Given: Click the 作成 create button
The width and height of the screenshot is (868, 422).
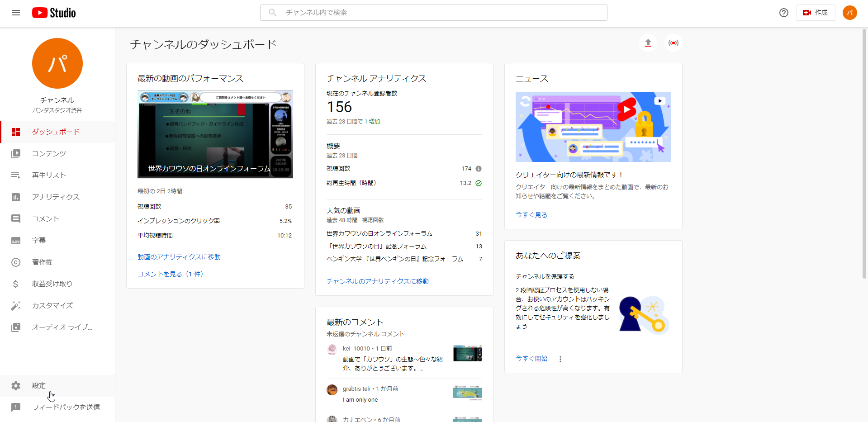Looking at the screenshot, I should click(816, 13).
